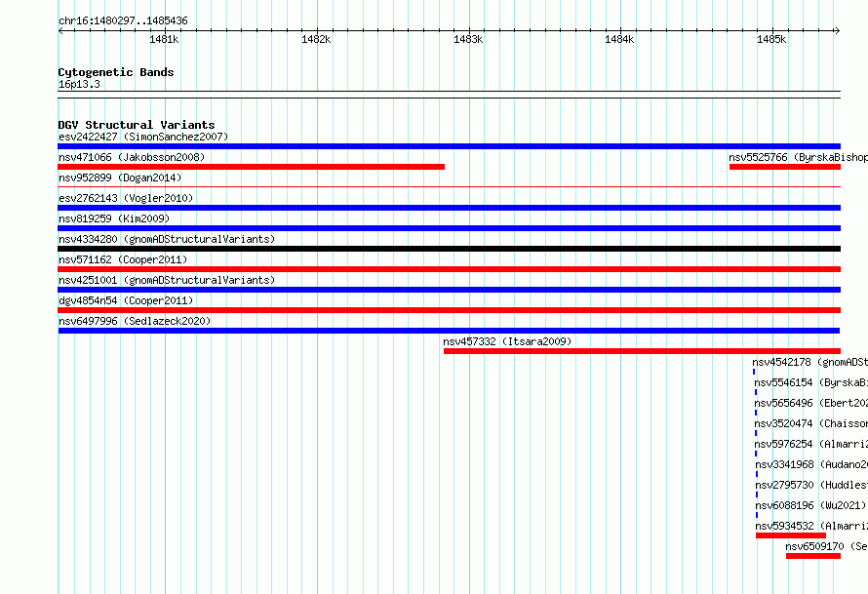Screen dimensions: 868x594
Task: Click the red bar under nsv5934532
Action: (x=791, y=535)
